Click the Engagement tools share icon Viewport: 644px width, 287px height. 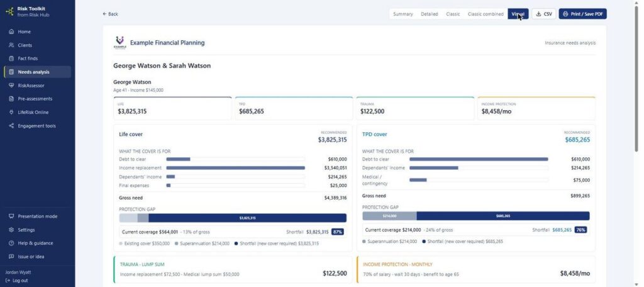[11, 126]
